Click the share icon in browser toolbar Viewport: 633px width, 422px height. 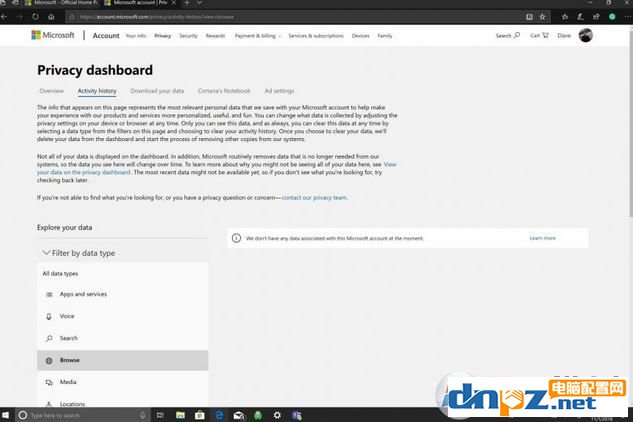coord(596,17)
